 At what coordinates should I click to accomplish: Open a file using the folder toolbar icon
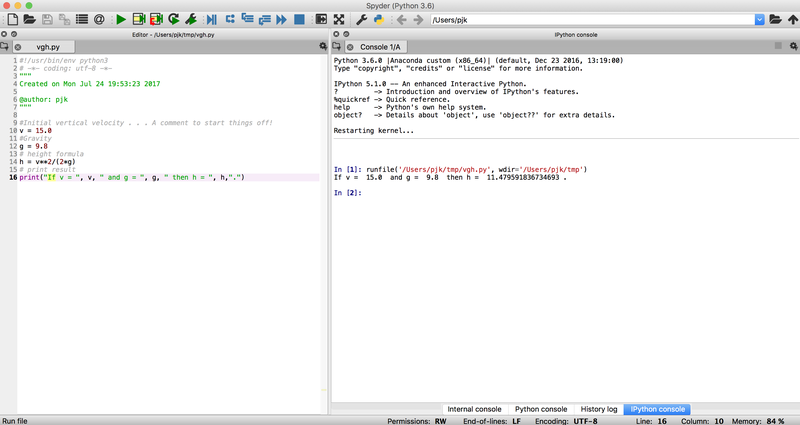[30, 19]
